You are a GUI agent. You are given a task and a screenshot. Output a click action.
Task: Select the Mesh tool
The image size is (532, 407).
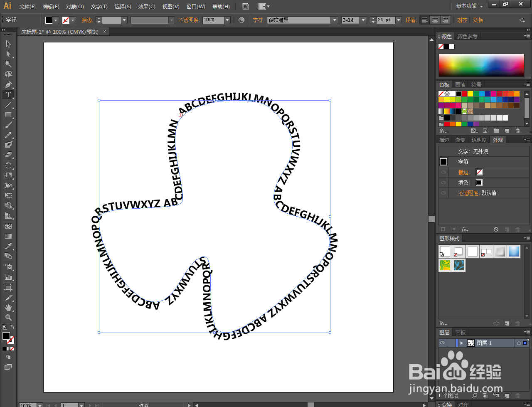[x=8, y=226]
